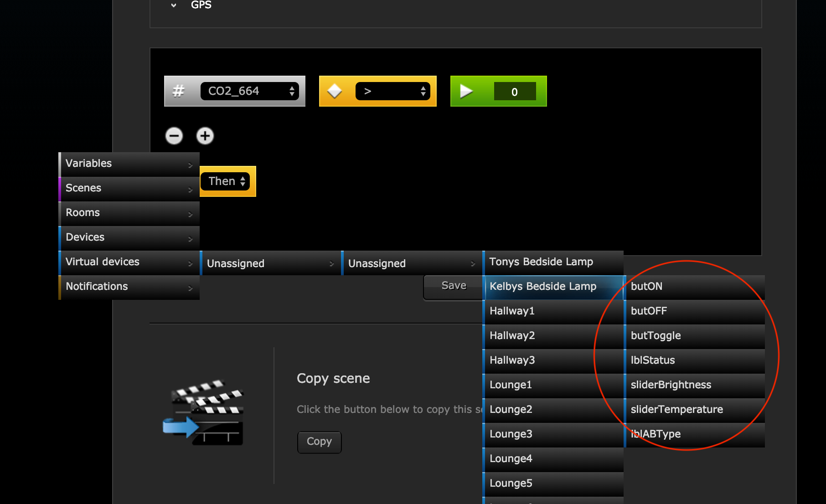Select the Notifications menu entry
This screenshot has width=826, height=504.
point(129,287)
